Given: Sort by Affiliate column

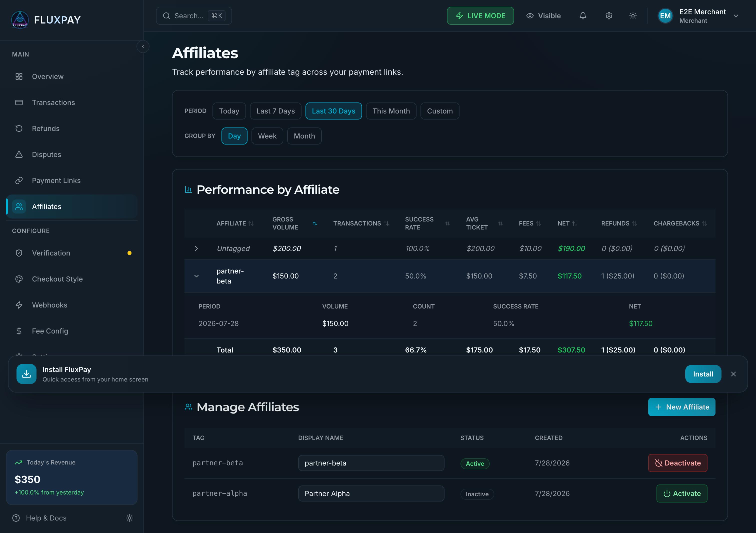Looking at the screenshot, I should point(235,223).
